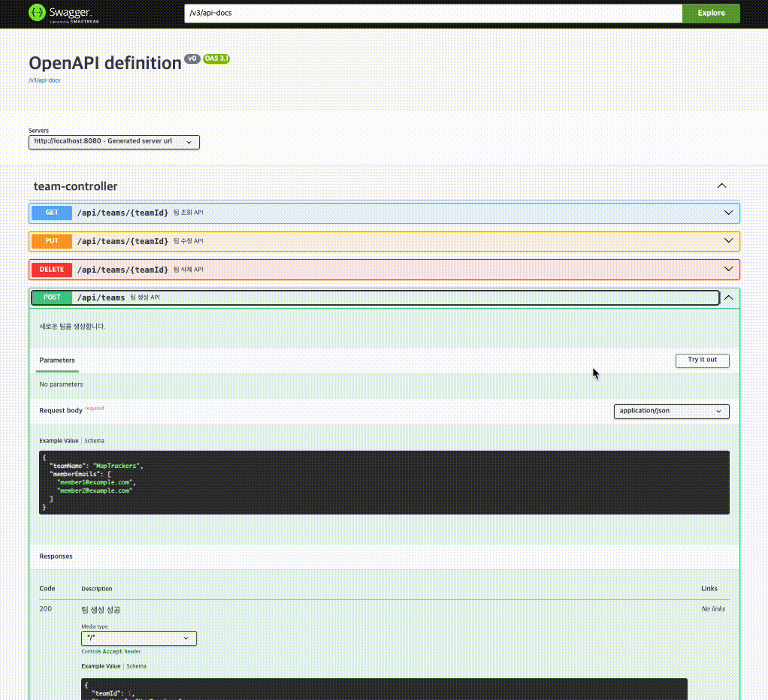Select response Example Value tab

click(101, 666)
